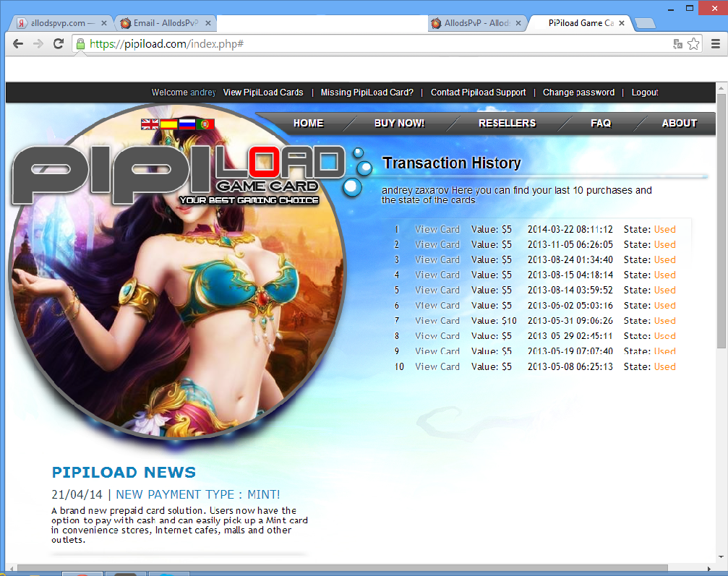The image size is (728, 576).
Task: Open View PipiLoad Cards link
Action: tap(263, 93)
